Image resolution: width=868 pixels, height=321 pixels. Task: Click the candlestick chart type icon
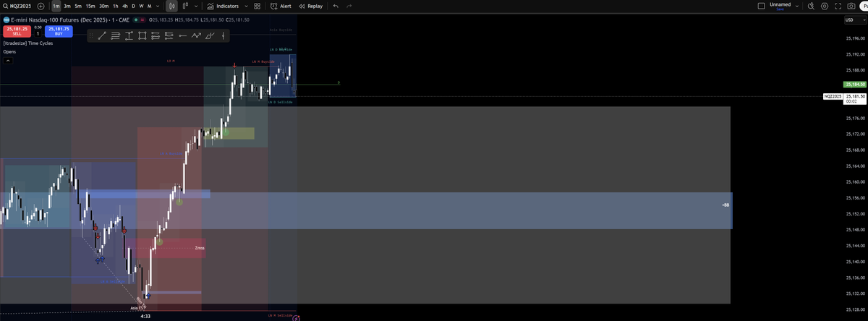pyautogui.click(x=185, y=6)
